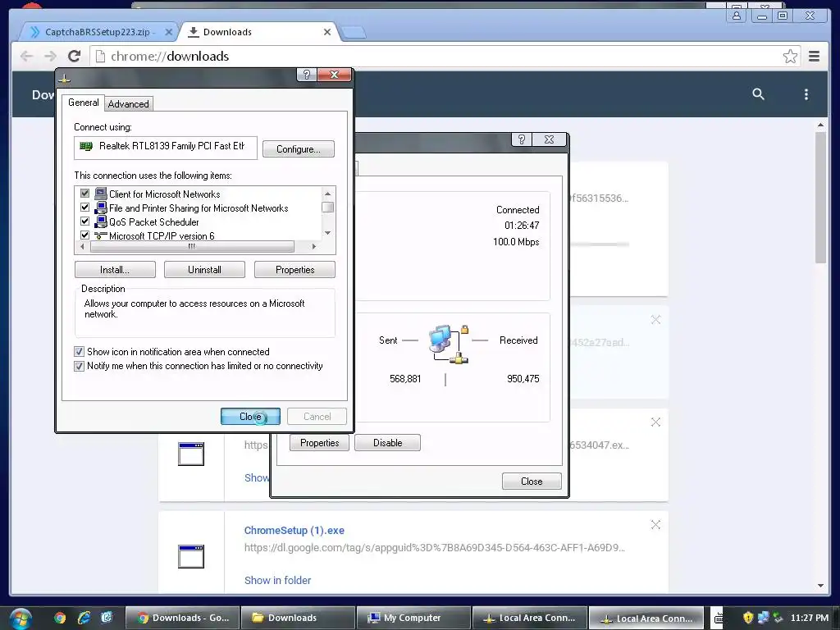Click the Chrome forward arrow
The width and height of the screenshot is (840, 630).
click(x=50, y=57)
